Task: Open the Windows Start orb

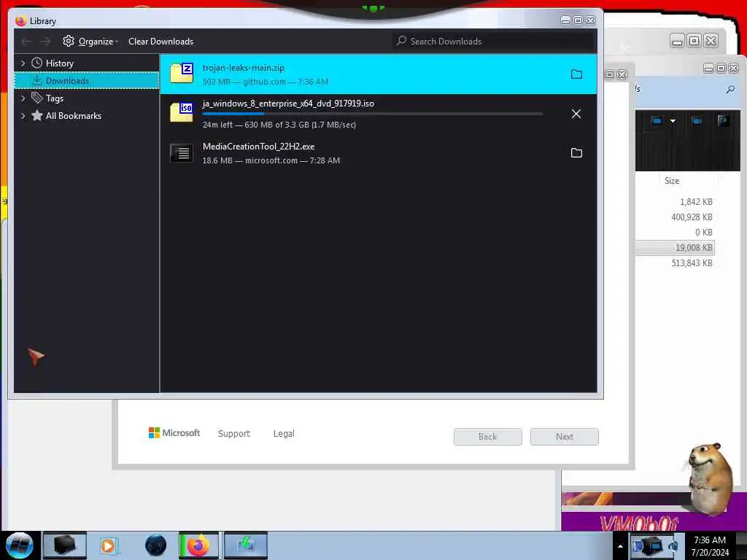Action: point(20,545)
